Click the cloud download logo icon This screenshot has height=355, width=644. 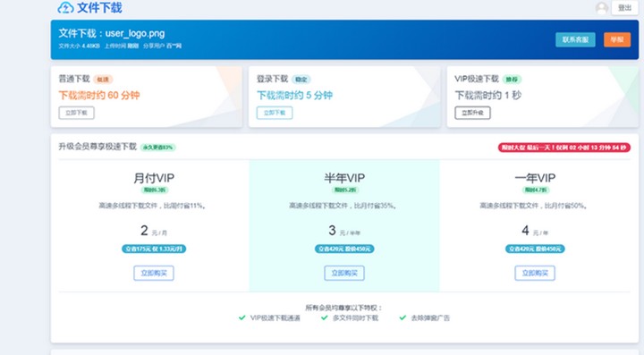65,7
